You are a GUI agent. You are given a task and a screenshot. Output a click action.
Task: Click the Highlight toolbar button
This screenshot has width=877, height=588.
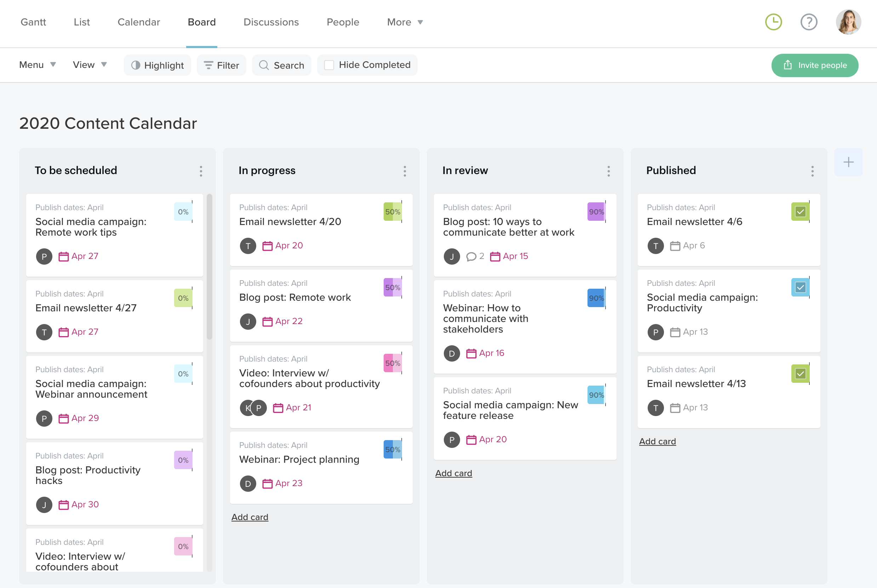[x=157, y=65]
